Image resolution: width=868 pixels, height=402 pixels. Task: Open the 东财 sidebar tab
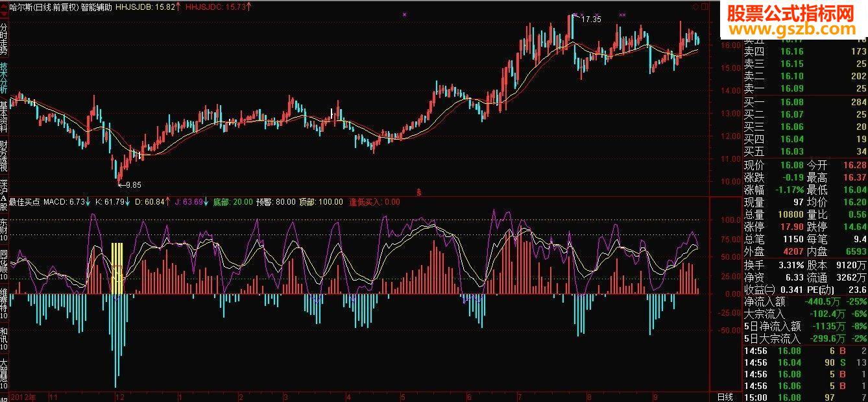tap(4, 230)
